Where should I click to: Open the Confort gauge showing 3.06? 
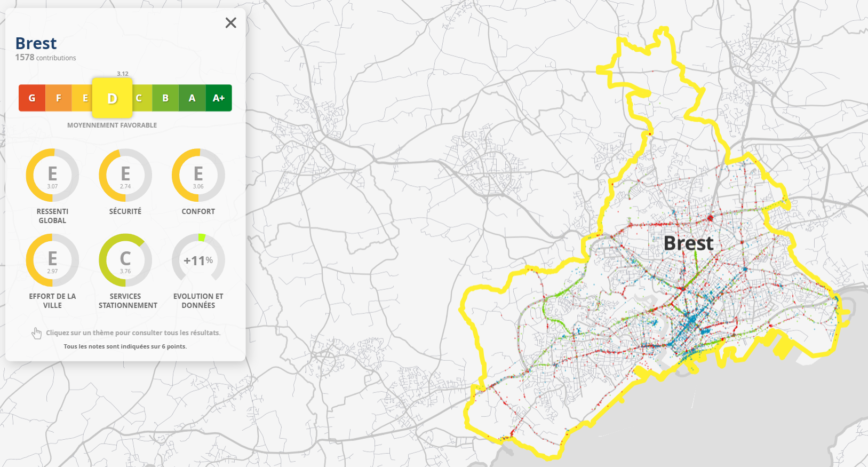click(198, 175)
